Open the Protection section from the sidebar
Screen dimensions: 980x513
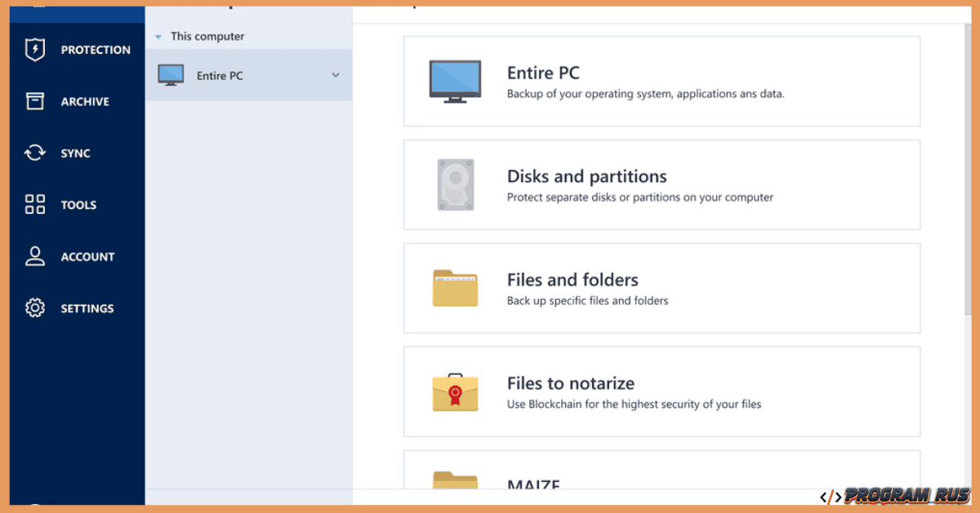(78, 49)
